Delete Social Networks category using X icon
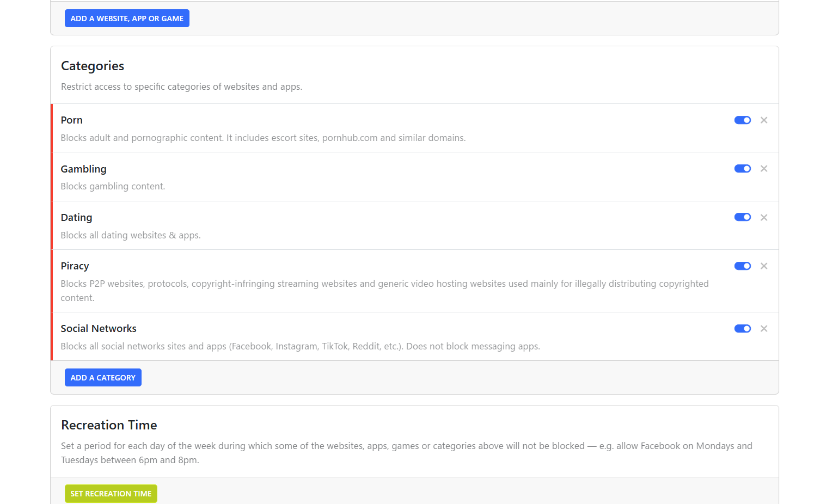 point(764,329)
